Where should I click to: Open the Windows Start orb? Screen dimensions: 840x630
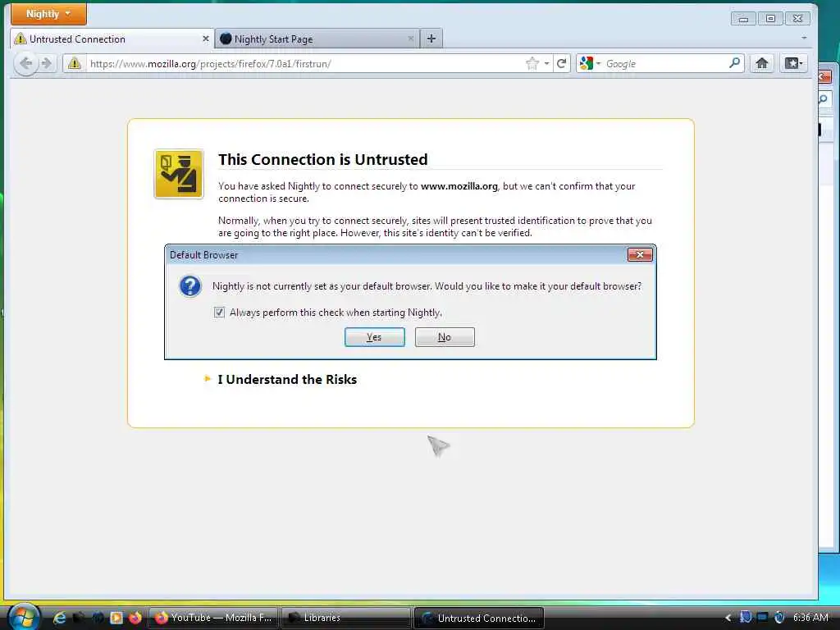pyautogui.click(x=24, y=617)
